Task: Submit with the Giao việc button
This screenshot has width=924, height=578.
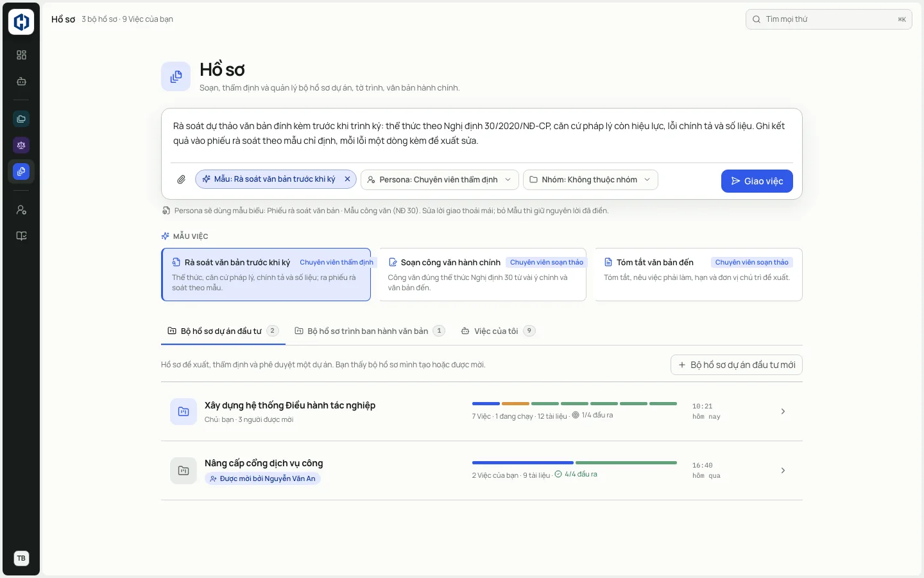Action: coord(757,181)
